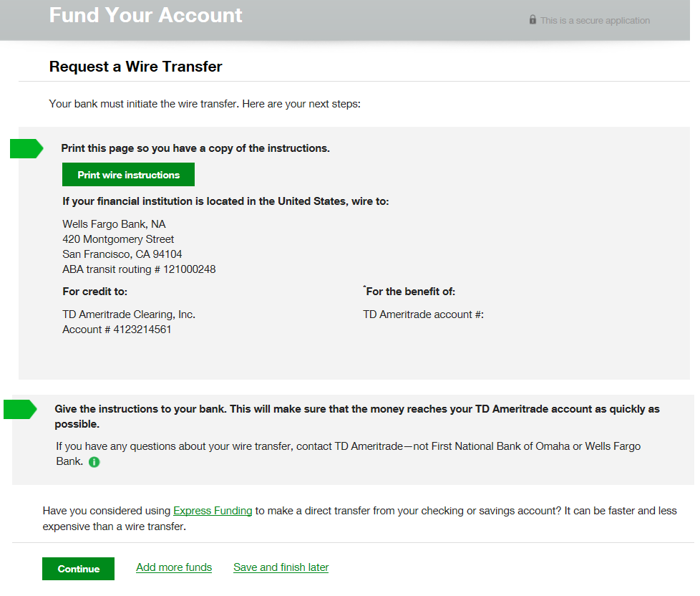Image resolution: width=700 pixels, height=596 pixels.
Task: Click the green info icon after Wells Fargo text
Action: point(94,462)
